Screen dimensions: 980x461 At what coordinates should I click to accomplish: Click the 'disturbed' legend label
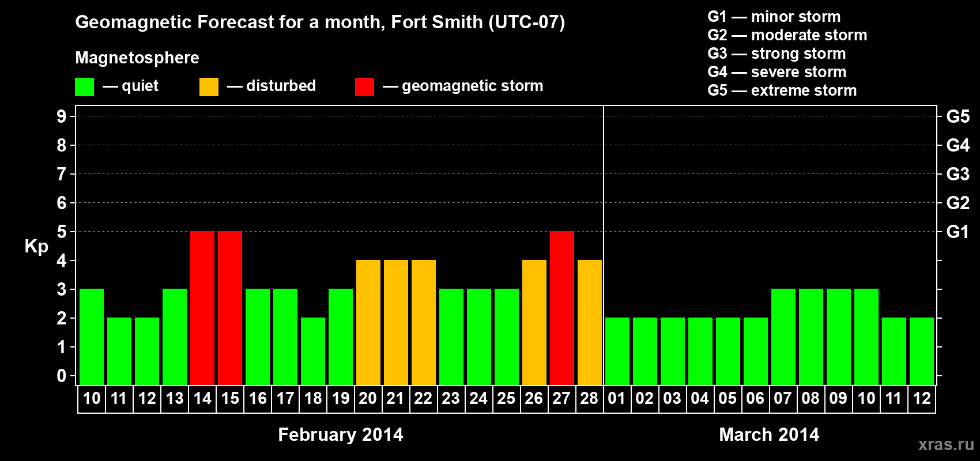point(281,86)
